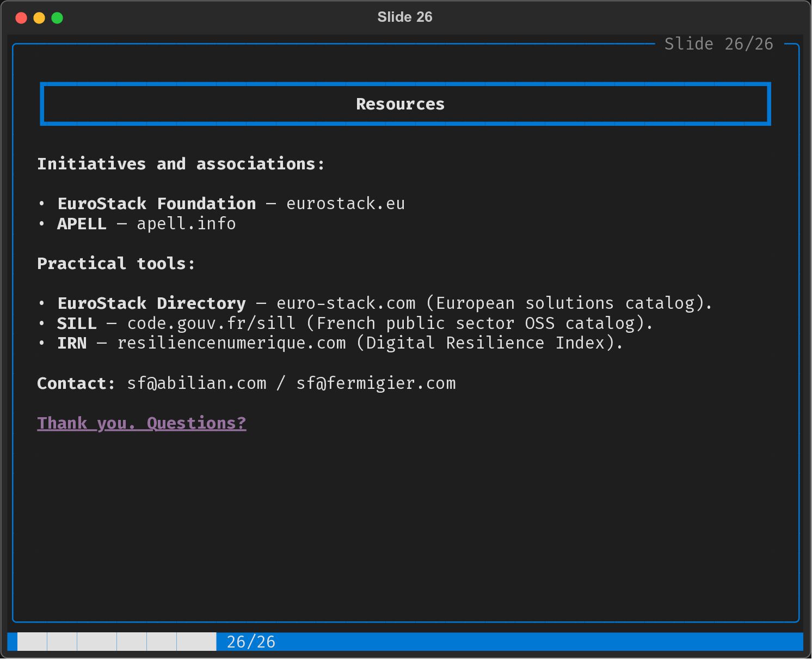Image resolution: width=812 pixels, height=659 pixels.
Task: Click the yellow minimize window button
Action: click(x=39, y=18)
